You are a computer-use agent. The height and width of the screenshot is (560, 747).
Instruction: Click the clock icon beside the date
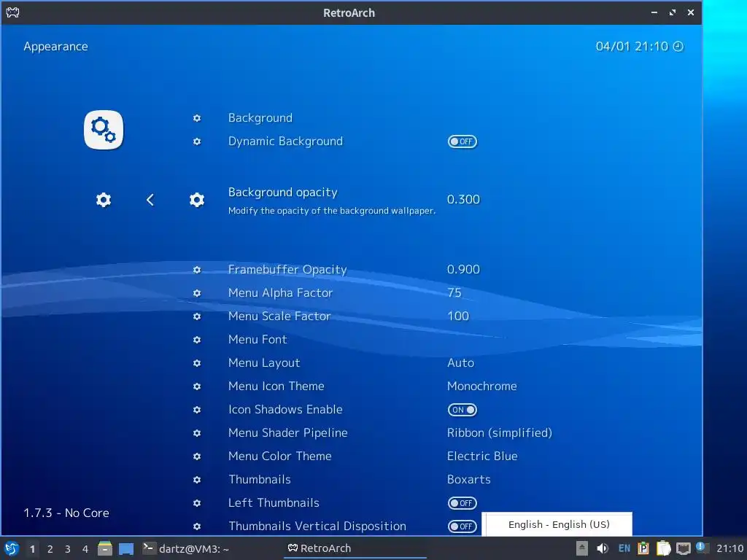678,46
